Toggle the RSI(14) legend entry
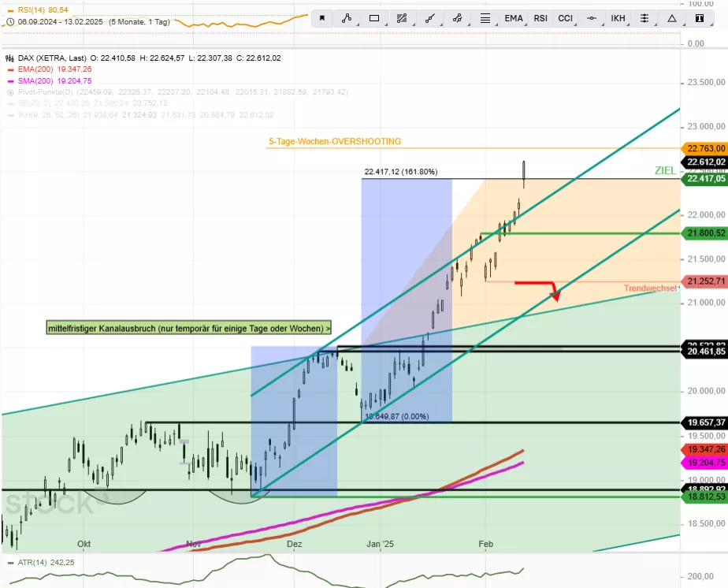The image size is (728, 588). 38,9
